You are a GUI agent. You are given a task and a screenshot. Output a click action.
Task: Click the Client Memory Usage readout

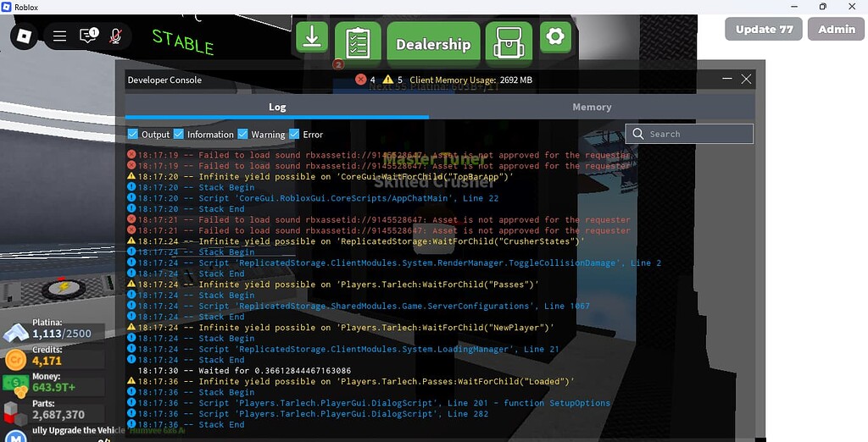(x=471, y=80)
